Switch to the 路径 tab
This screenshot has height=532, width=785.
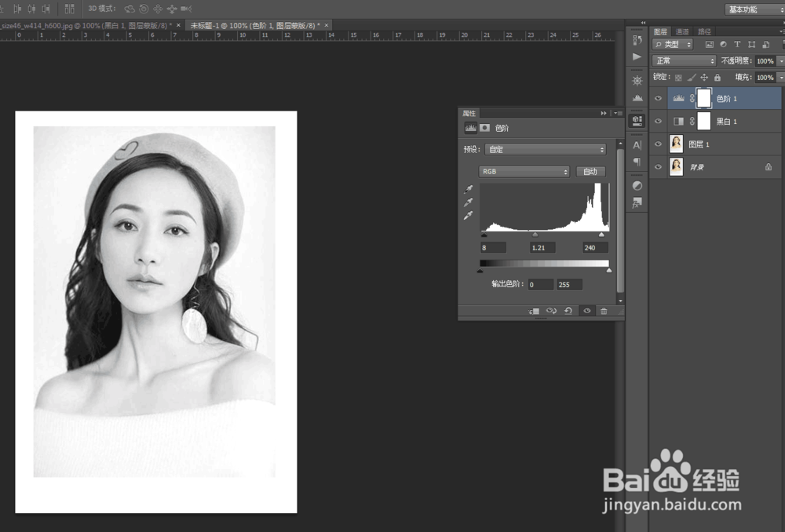coord(704,31)
